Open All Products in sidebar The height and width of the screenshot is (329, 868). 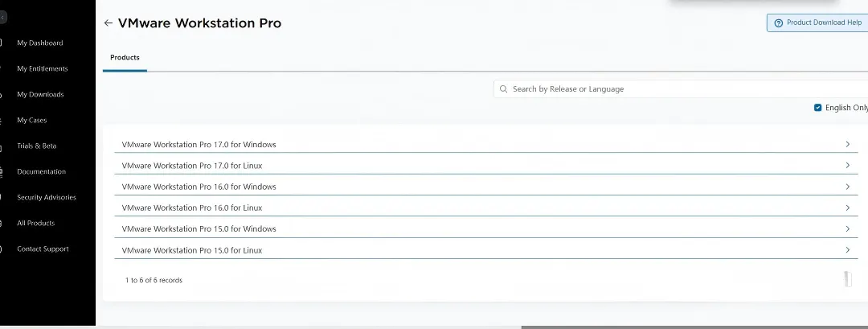click(35, 223)
